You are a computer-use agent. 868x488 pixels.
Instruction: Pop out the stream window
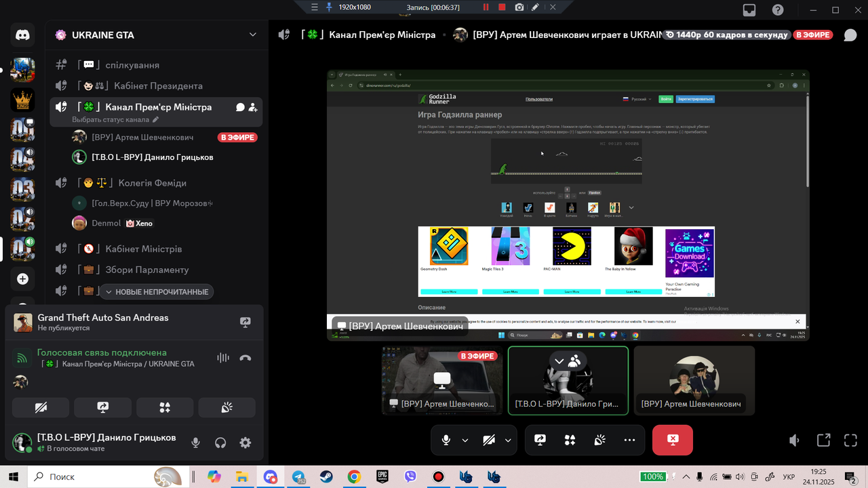click(x=823, y=441)
